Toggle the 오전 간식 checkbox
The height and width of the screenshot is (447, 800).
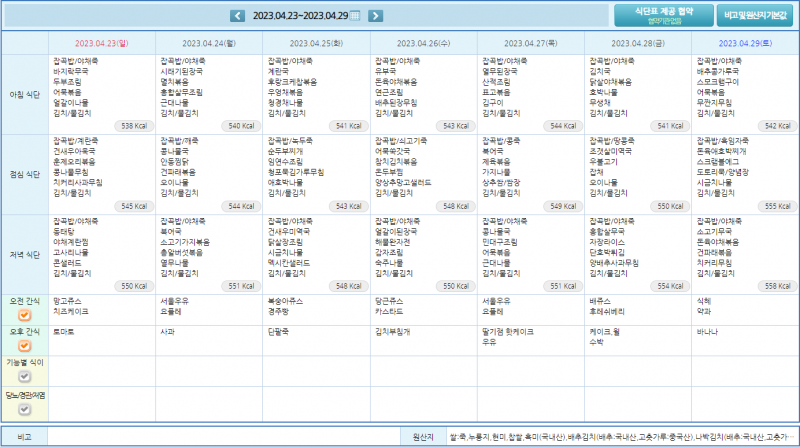tap(24, 315)
